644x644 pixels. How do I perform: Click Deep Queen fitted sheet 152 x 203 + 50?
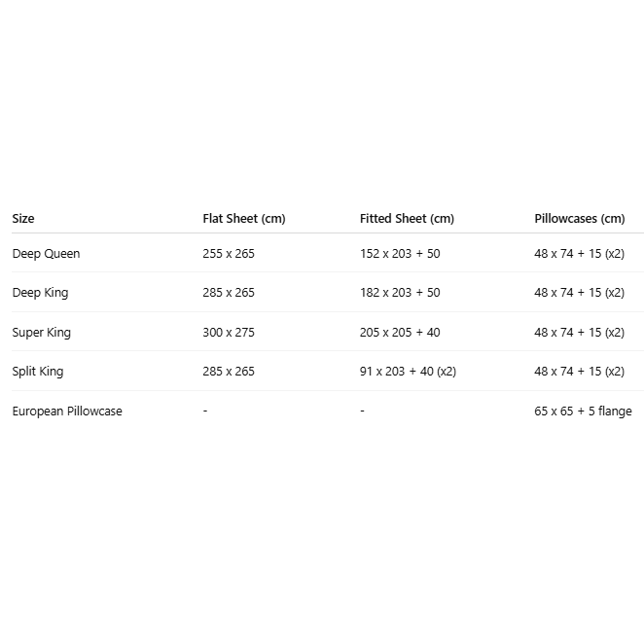tap(400, 254)
